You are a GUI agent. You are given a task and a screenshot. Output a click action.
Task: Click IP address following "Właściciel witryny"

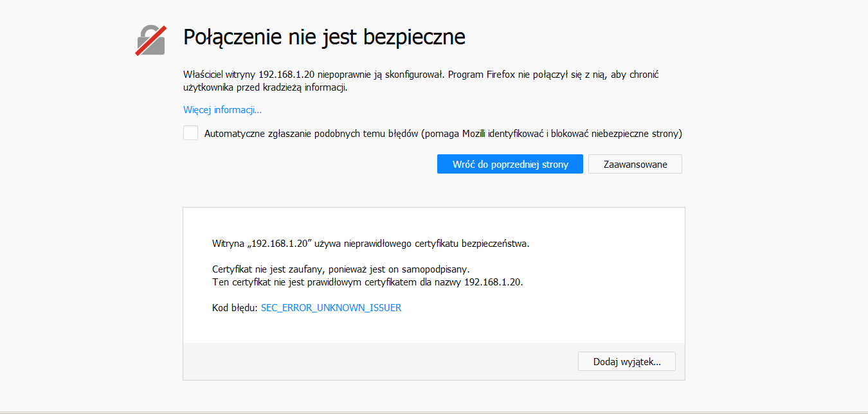(286, 75)
